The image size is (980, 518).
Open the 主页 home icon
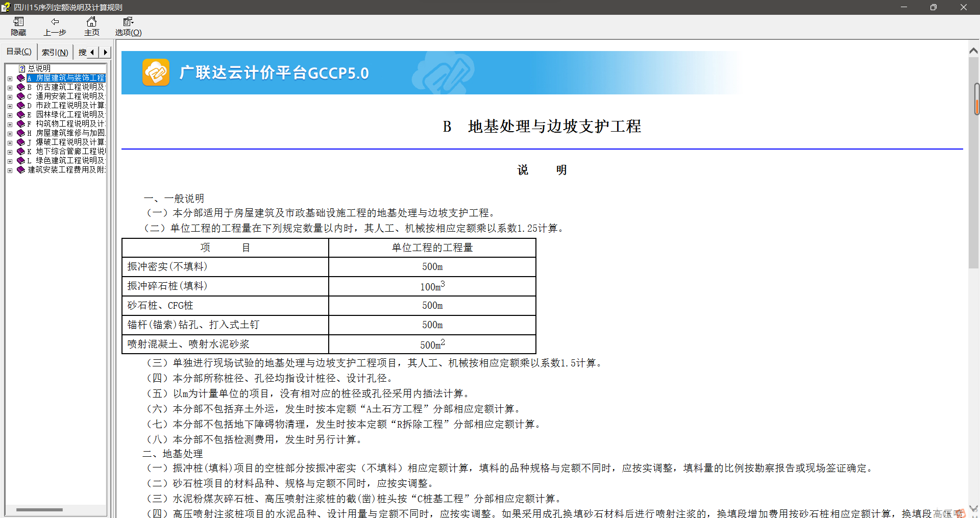(x=92, y=21)
